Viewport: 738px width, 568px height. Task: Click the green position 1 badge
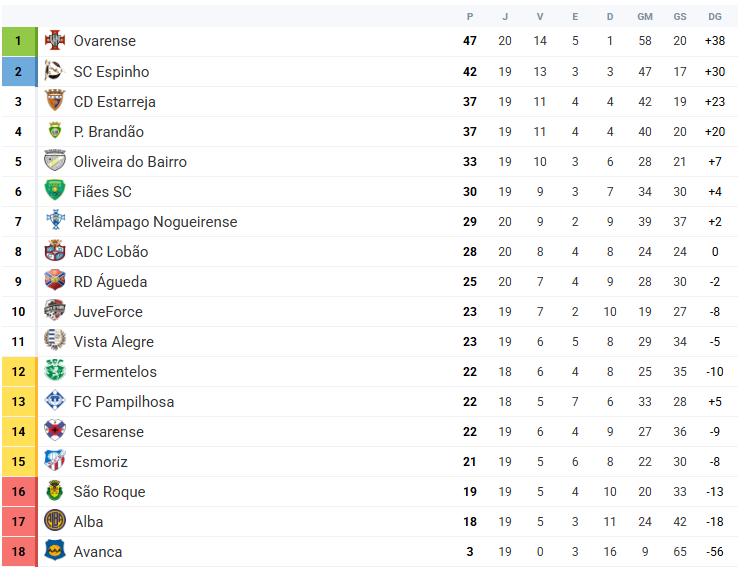point(18,41)
